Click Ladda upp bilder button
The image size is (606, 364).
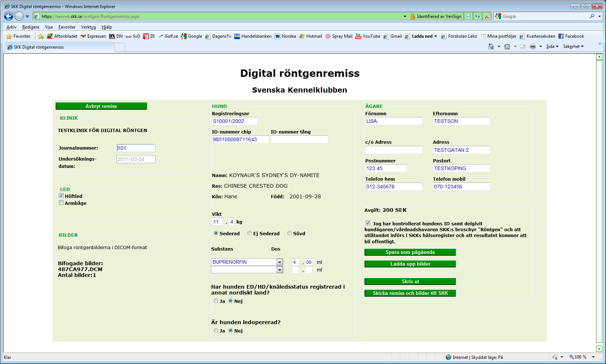click(410, 264)
